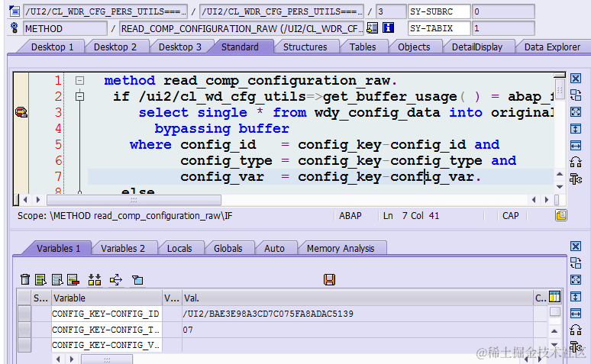Click the code editor horizontal scrollbar thumb
The image size is (591, 364).
tap(134, 200)
